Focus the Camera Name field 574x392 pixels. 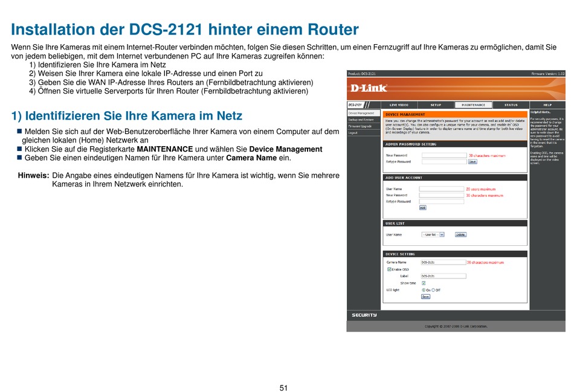coord(443,262)
